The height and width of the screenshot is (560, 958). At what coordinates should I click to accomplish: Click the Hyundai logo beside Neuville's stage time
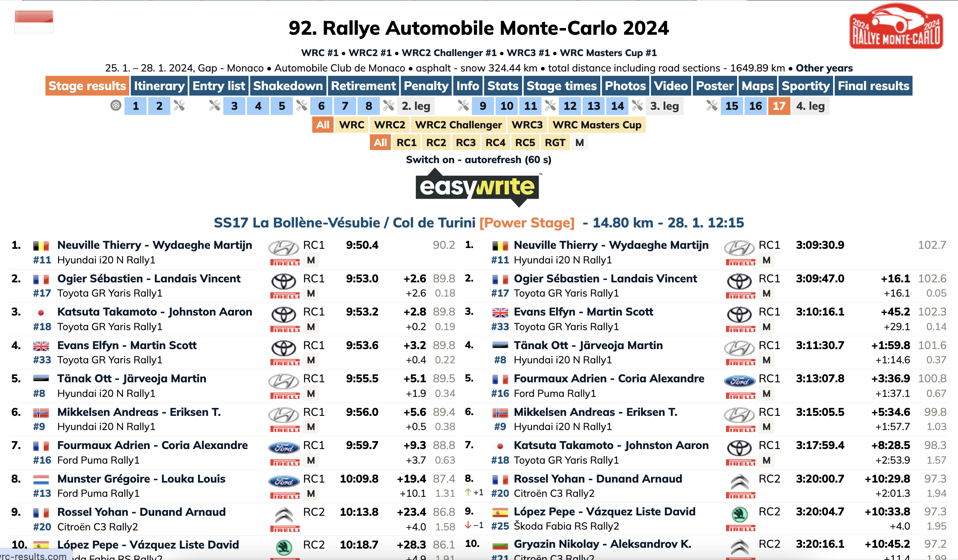(x=284, y=248)
